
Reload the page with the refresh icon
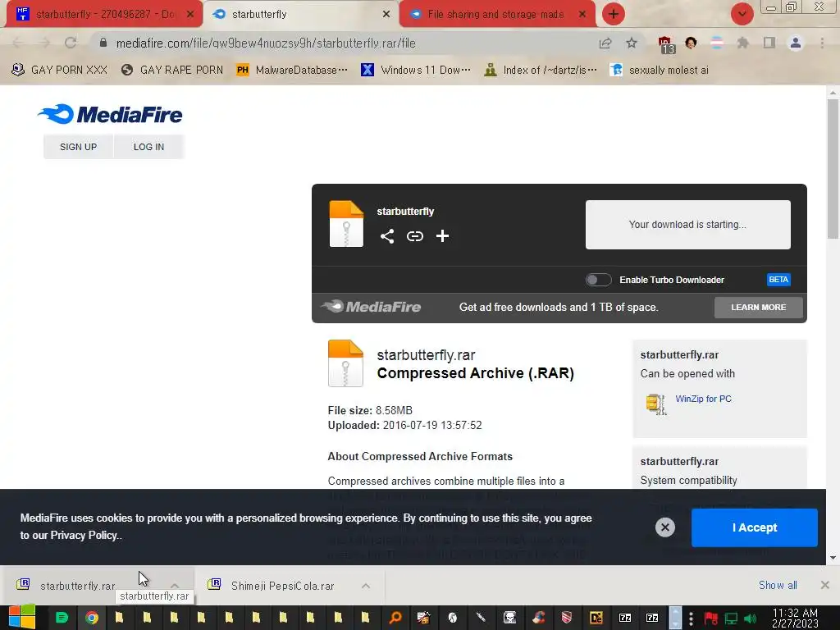71,43
